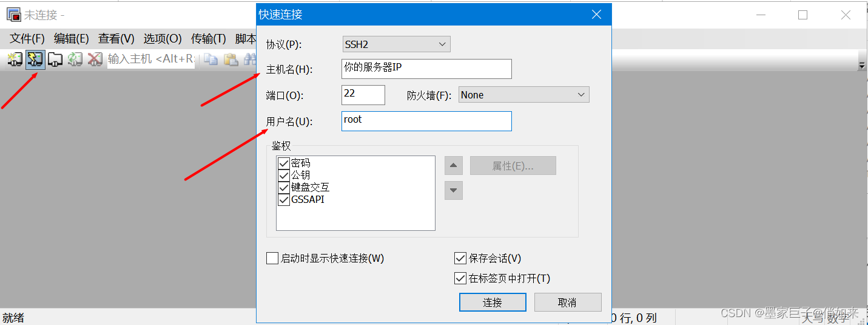Viewport: 868px width, 325px height.
Task: Click the application icon in main title bar
Action: [x=13, y=15]
